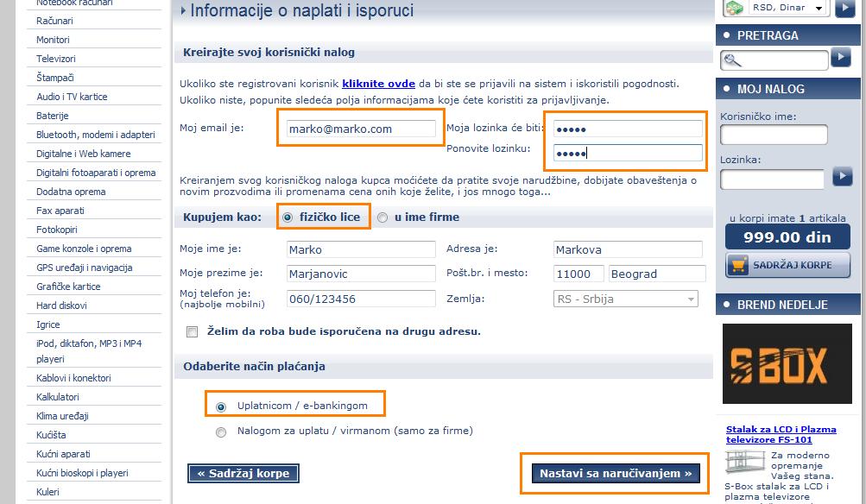Screen dimensions: 866x504
Task: Open 'Fax aparati' category
Action: click(x=60, y=211)
